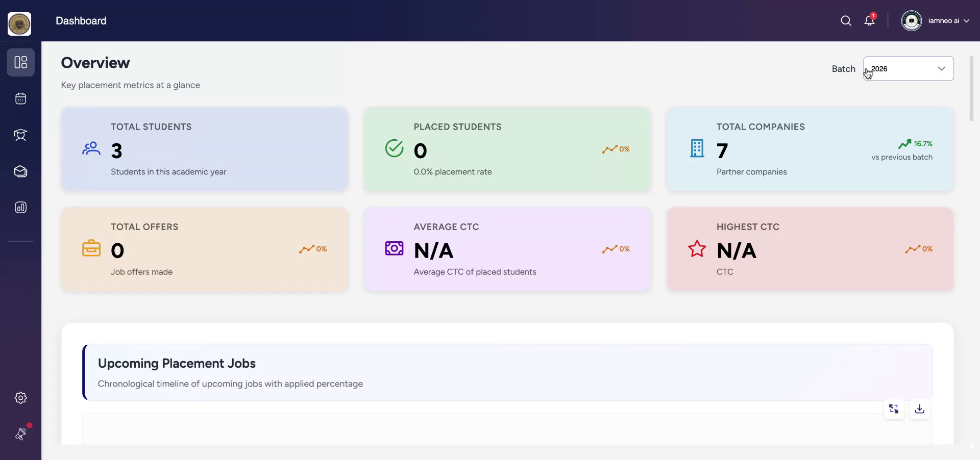The height and width of the screenshot is (460, 980).
Task: Open the user profile avatar dropdown
Action: [913, 20]
